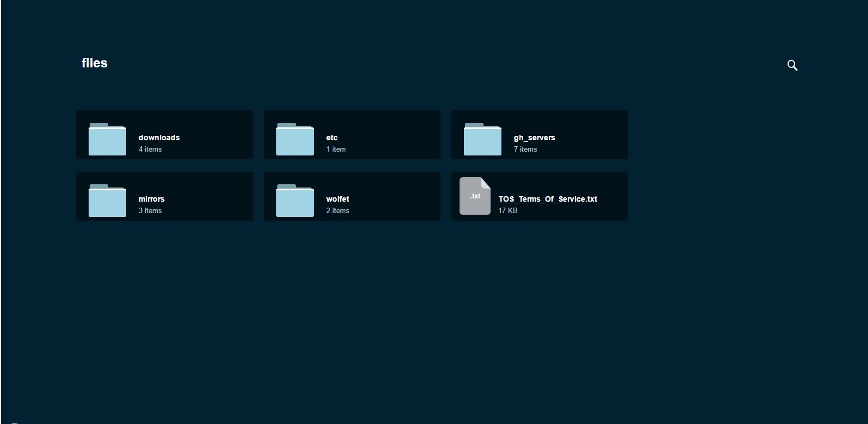This screenshot has height=424, width=868.
Task: Select the mirrors folder name text
Action: 151,199
